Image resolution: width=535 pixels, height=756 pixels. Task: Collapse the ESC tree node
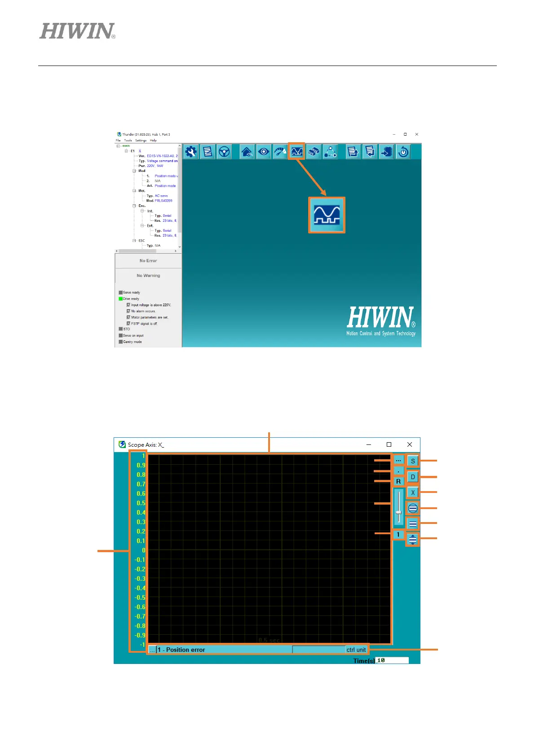(x=134, y=241)
